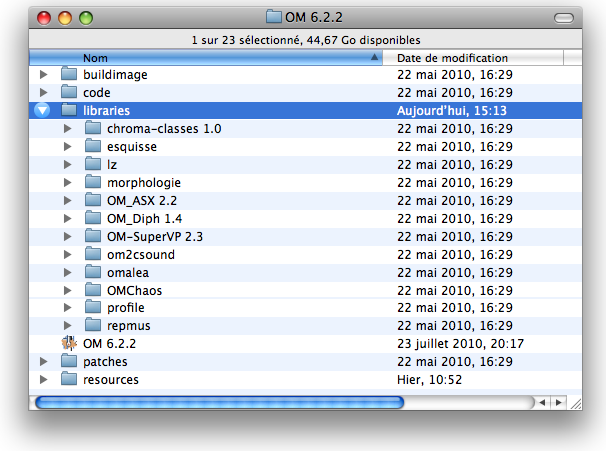Click the OM_Diph 1.4 folder icon
This screenshot has height=451, width=606.
click(x=93, y=218)
